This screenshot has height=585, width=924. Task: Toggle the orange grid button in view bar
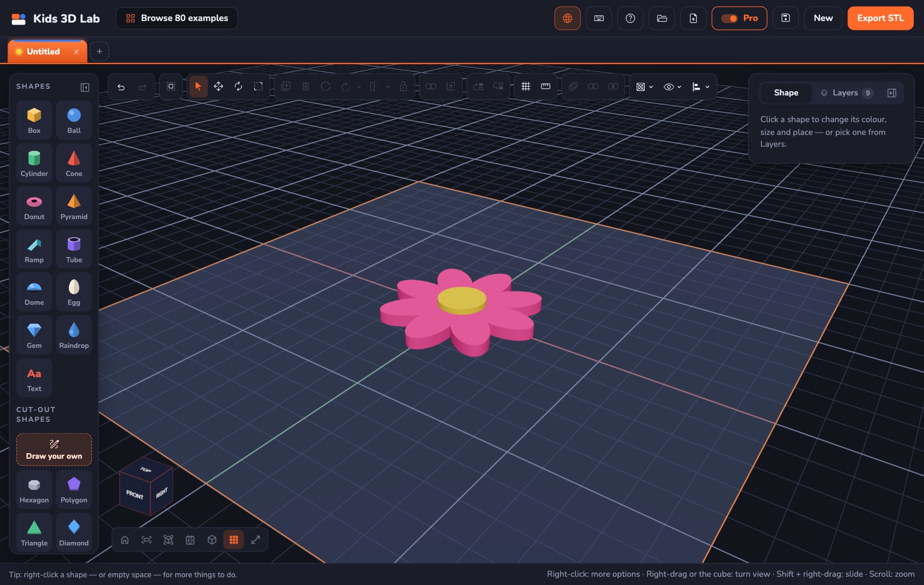coord(234,540)
